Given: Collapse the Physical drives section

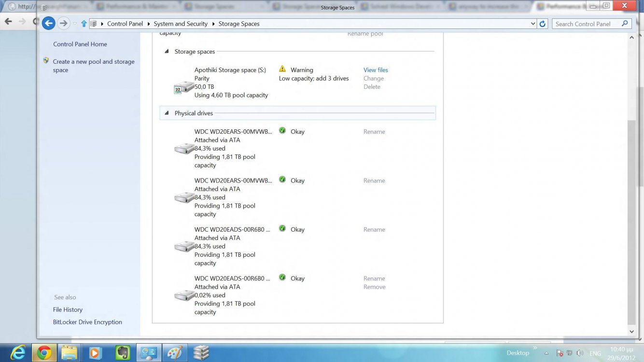Looking at the screenshot, I should (x=167, y=113).
